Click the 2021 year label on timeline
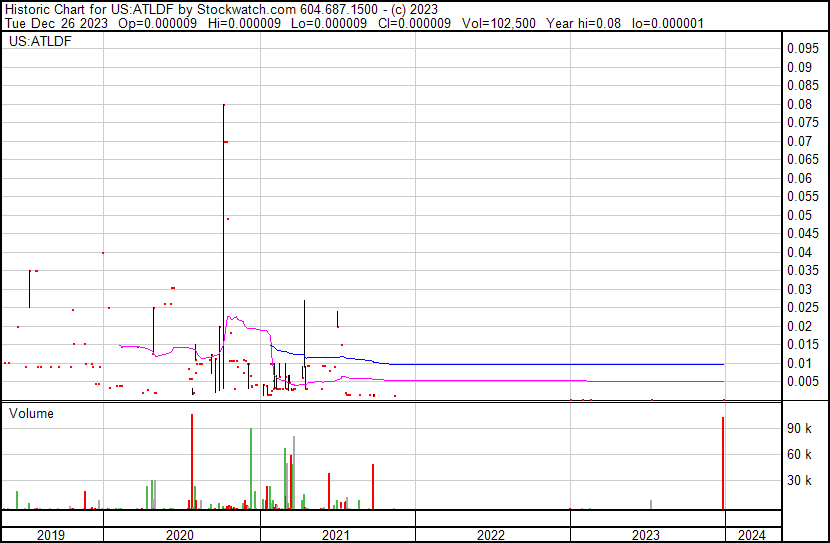Image resolution: width=830 pixels, height=543 pixels. [x=336, y=535]
